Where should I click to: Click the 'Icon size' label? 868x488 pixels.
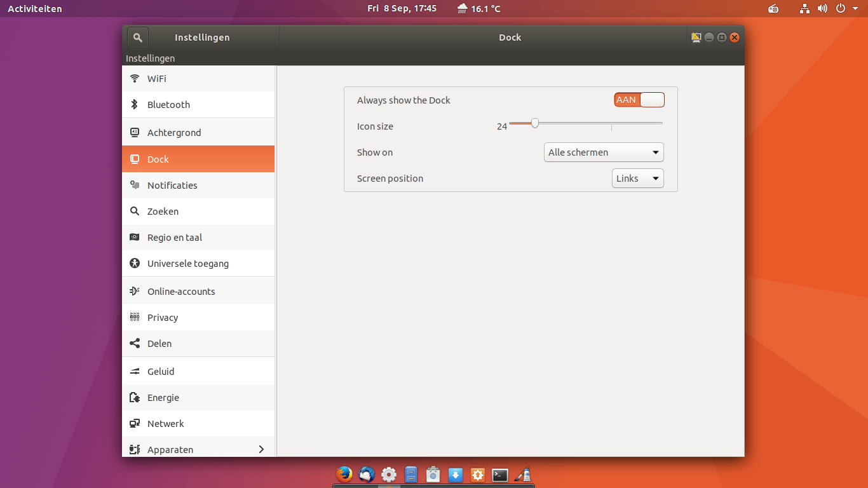pos(375,126)
